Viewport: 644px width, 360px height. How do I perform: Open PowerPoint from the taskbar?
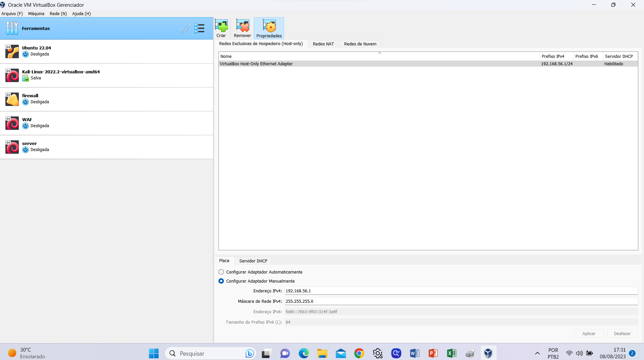(433, 353)
